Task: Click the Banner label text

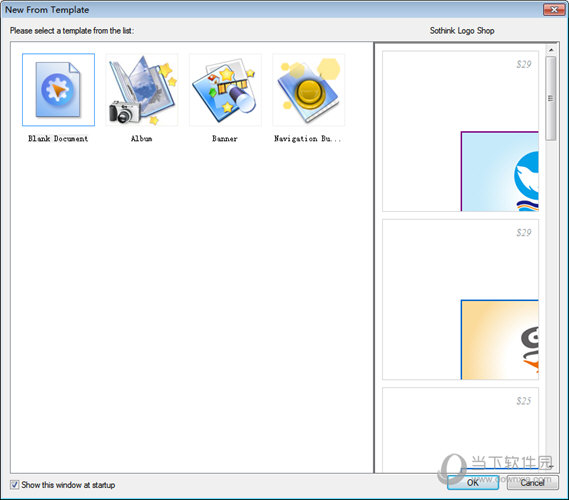Action: pos(225,139)
